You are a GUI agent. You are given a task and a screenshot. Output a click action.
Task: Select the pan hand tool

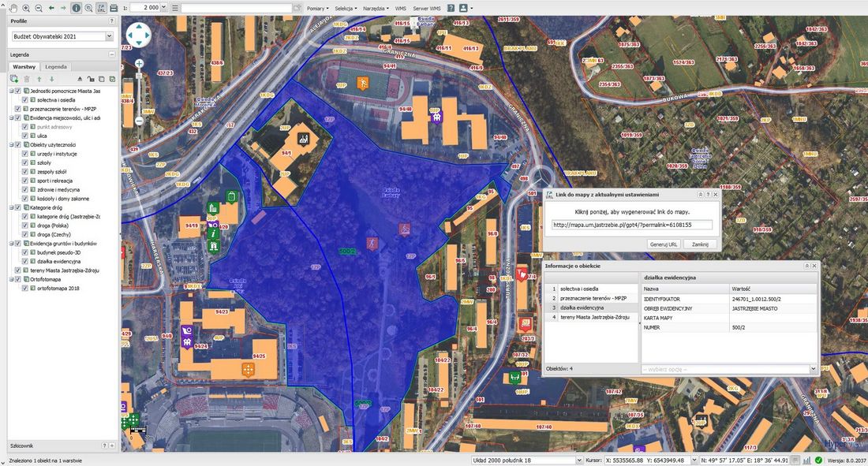[13, 8]
